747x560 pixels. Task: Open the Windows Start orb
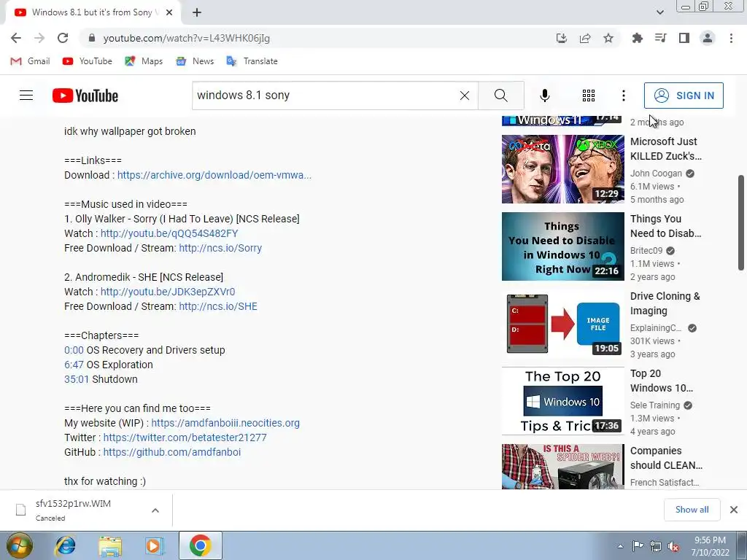(18, 545)
